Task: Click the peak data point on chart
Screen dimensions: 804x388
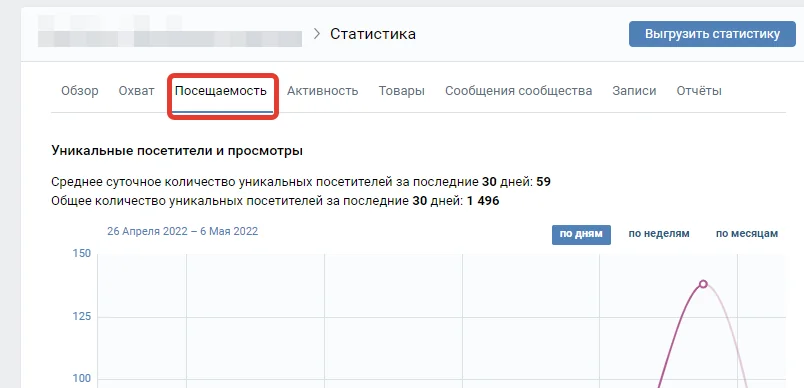Action: (x=703, y=284)
